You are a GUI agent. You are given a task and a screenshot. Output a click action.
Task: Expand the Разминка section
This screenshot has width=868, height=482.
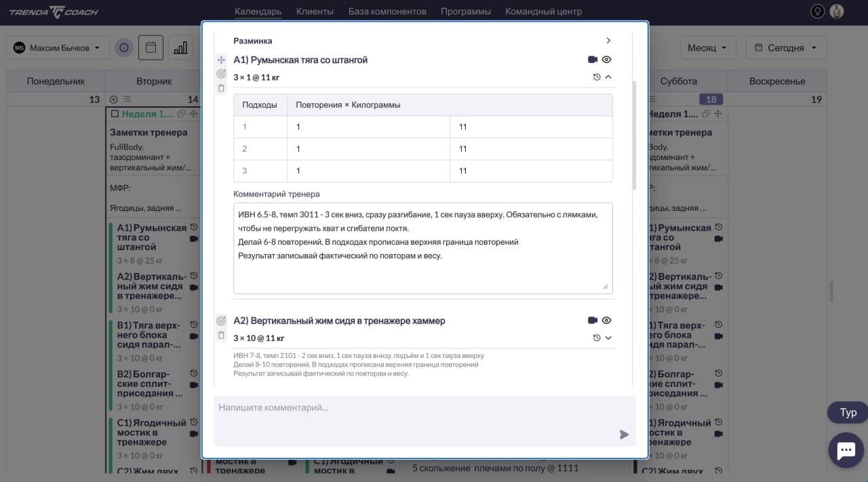608,41
